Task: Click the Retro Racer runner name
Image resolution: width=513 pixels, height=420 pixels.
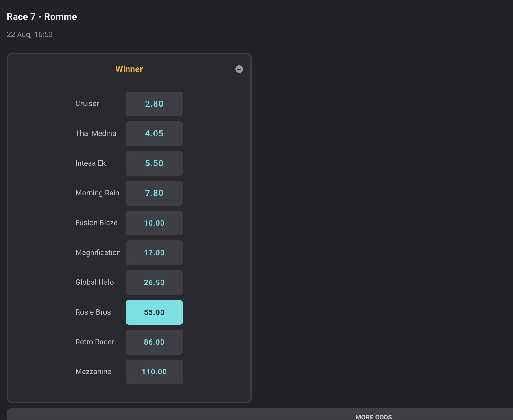Action: pyautogui.click(x=95, y=342)
